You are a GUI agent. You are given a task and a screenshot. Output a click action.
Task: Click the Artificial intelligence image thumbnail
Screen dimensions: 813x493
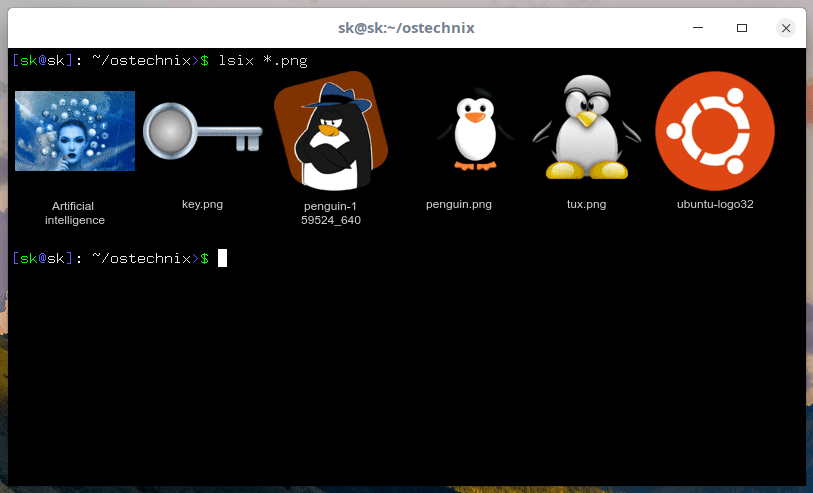[75, 131]
